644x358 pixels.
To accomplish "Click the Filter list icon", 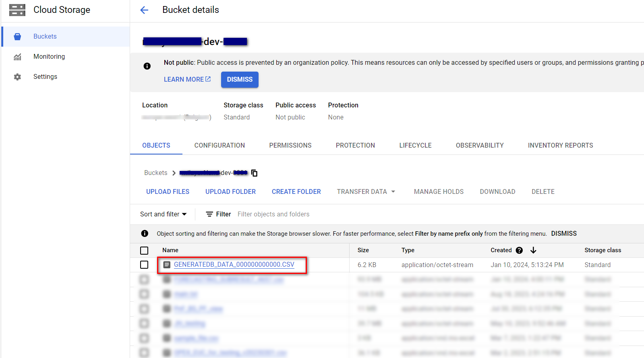I will coord(209,214).
